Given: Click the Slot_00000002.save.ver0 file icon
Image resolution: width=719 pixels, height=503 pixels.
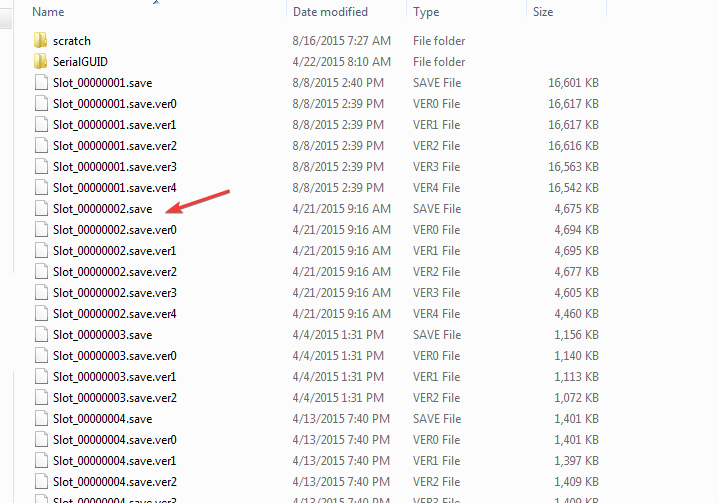Looking at the screenshot, I should 41,230.
